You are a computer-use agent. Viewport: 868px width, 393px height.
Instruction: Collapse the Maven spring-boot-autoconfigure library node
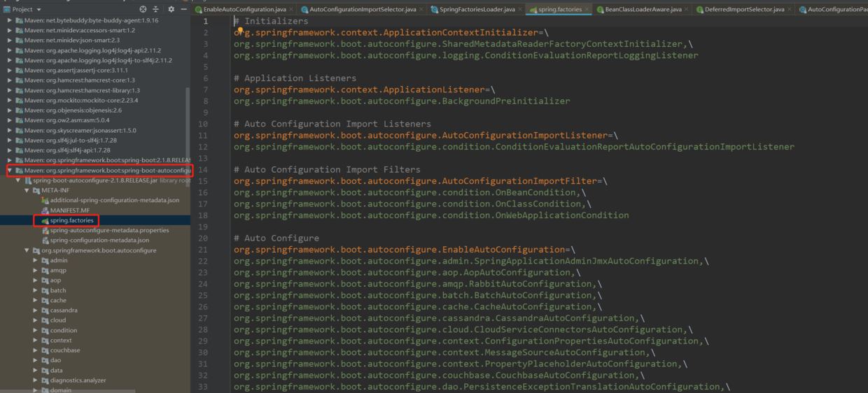click(x=10, y=171)
